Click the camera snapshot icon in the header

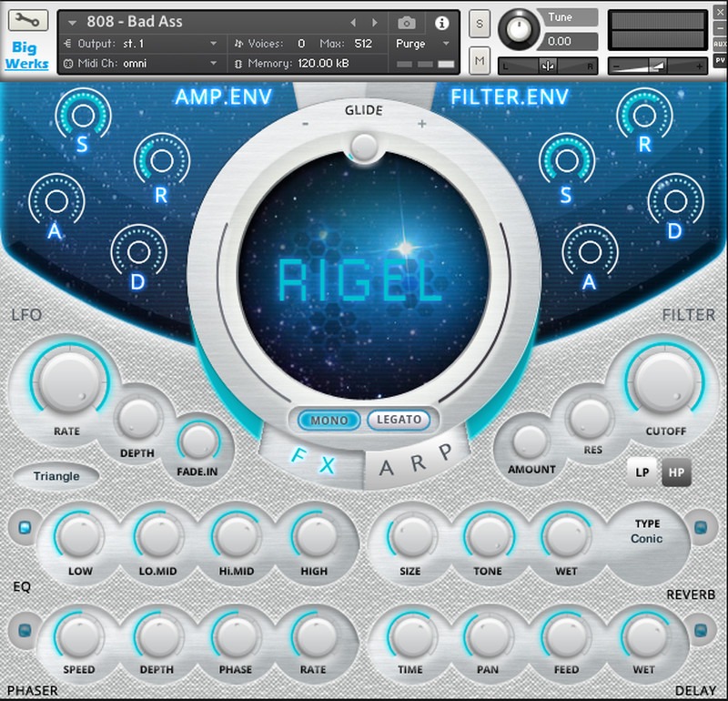click(406, 21)
